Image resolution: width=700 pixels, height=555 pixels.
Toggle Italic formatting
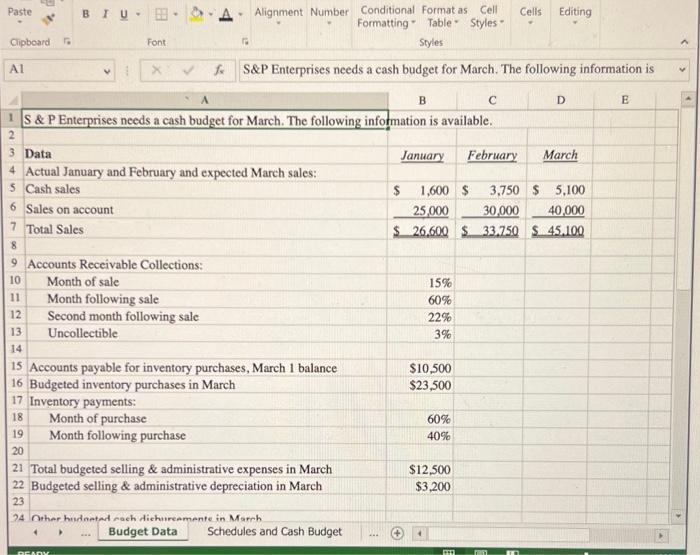[105, 14]
